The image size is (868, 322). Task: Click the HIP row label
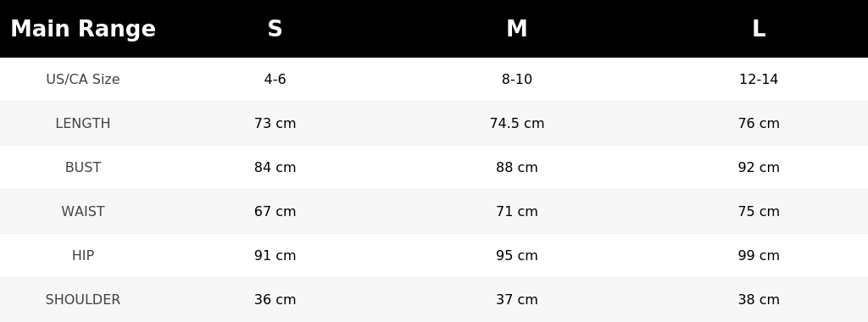[x=83, y=256]
